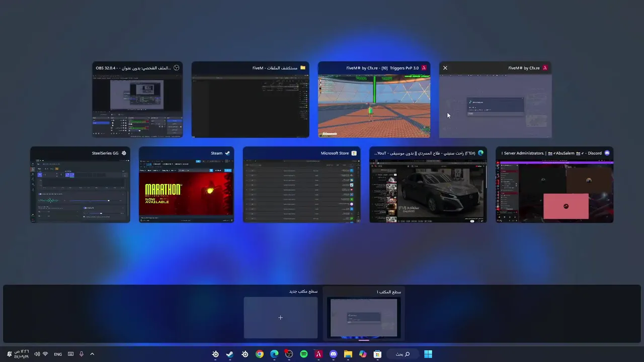
Task: Open Steam from the taskbar
Action: coord(230,354)
